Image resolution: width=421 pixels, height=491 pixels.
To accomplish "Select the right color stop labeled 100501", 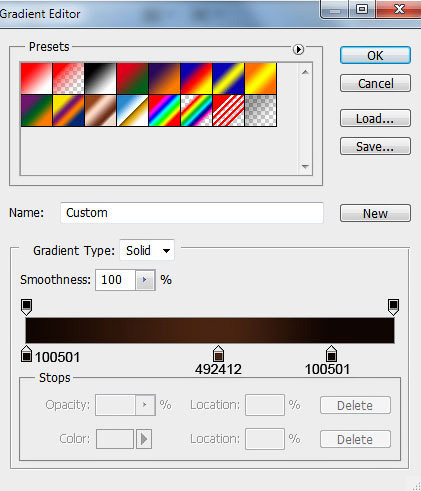I will pyautogui.click(x=331, y=354).
